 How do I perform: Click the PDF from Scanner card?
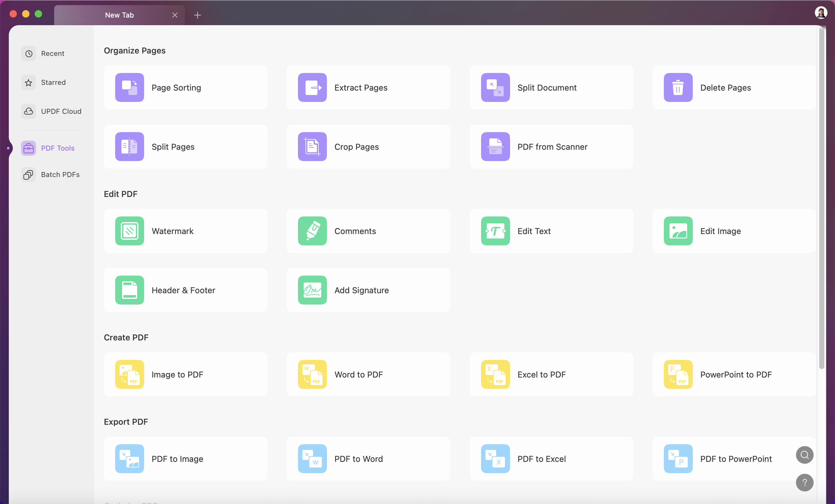[551, 147]
